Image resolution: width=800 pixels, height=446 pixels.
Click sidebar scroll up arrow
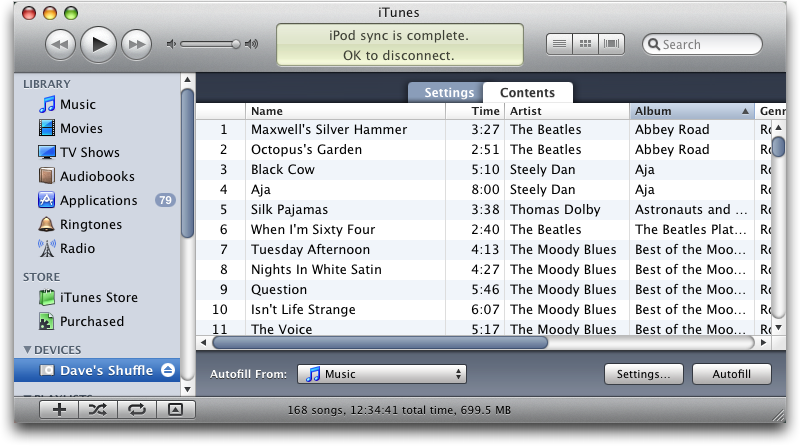click(x=187, y=80)
